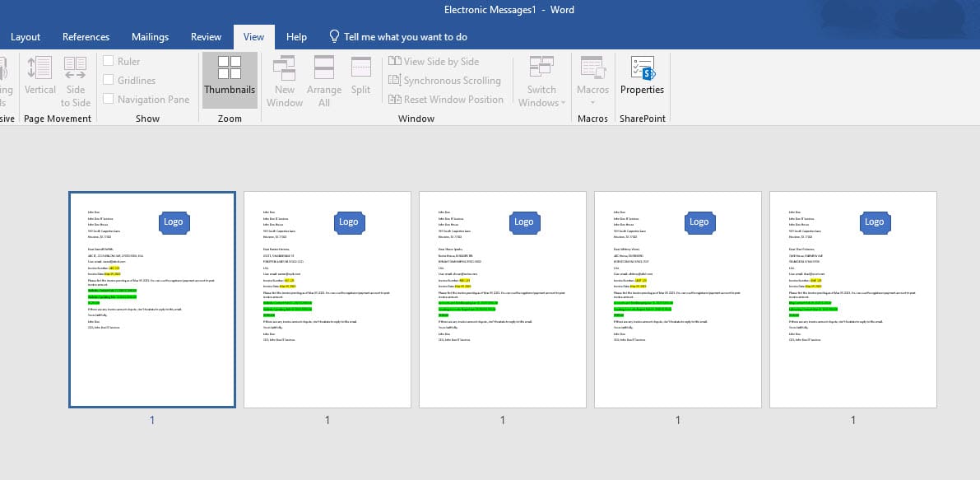Open the Switch Windows dropdown
This screenshot has height=480, width=980.
point(541,82)
